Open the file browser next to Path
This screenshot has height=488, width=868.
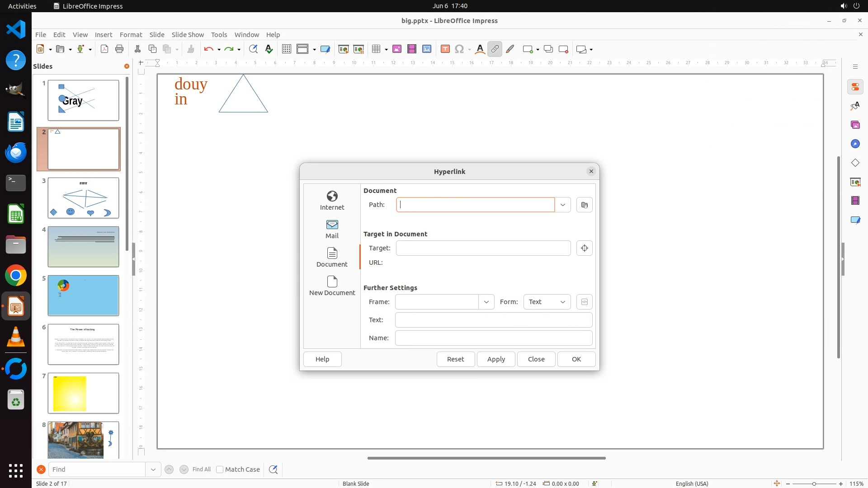click(584, 205)
